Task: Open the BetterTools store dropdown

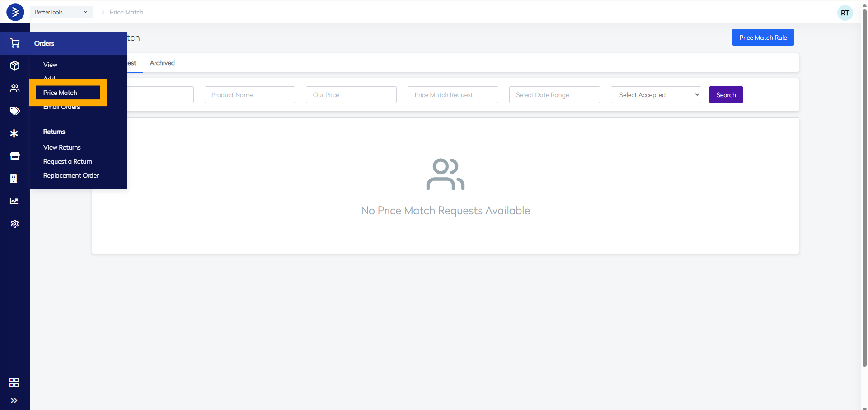Action: tap(61, 12)
